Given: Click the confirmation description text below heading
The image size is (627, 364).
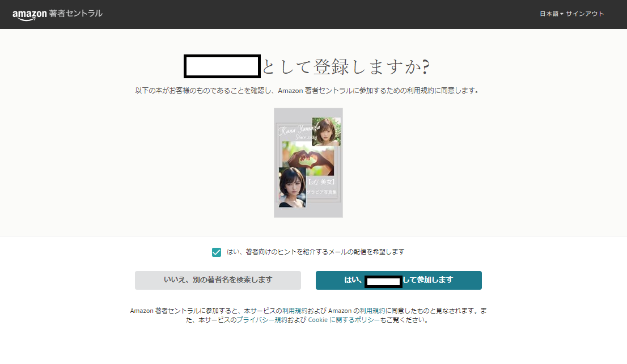Looking at the screenshot, I should (307, 91).
